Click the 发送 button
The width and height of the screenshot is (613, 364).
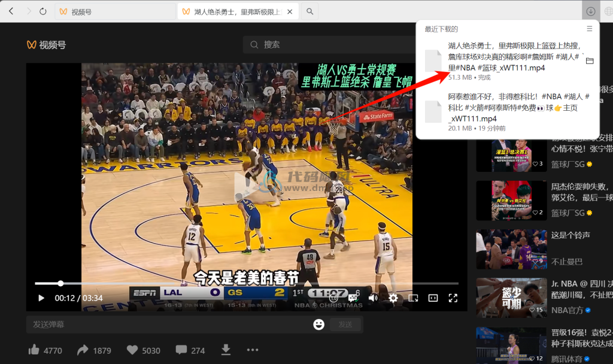click(345, 324)
